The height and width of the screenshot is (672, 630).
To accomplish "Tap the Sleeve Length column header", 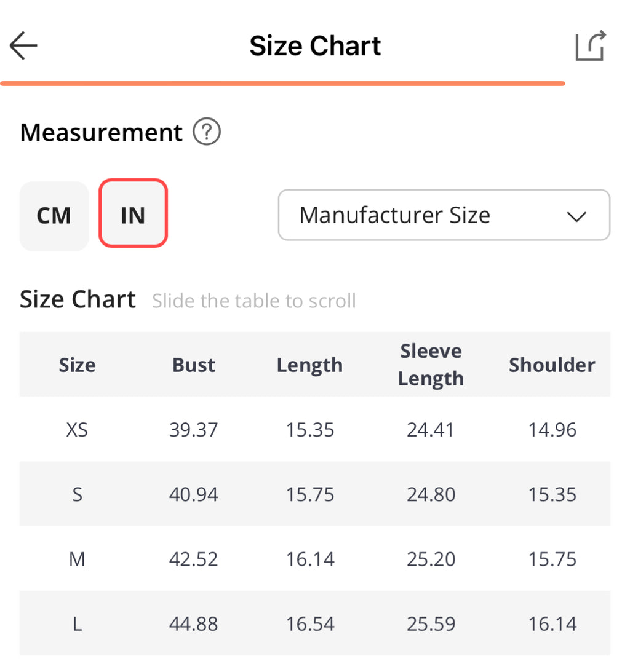I will coord(431,365).
